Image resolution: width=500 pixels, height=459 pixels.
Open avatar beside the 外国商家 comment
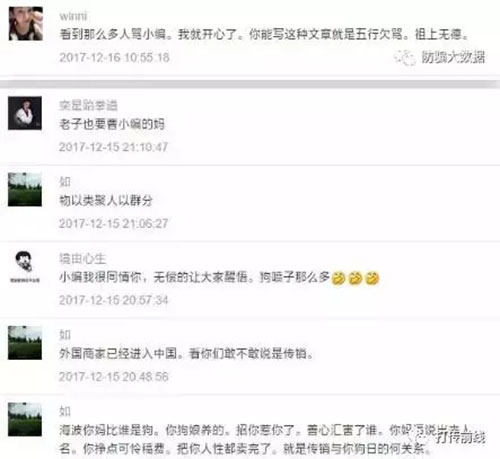(25, 343)
